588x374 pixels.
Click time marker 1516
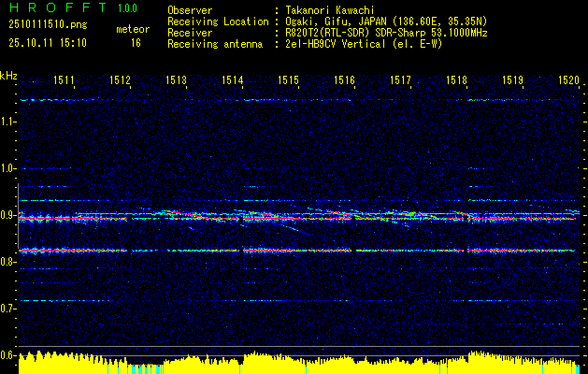(x=344, y=79)
